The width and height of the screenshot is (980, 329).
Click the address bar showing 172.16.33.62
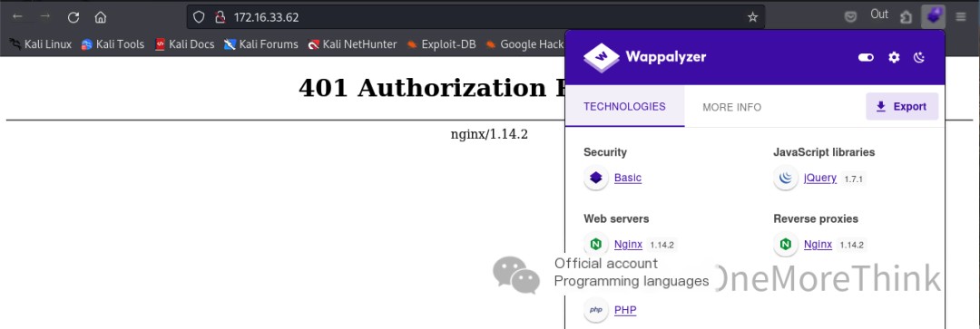[x=475, y=17]
